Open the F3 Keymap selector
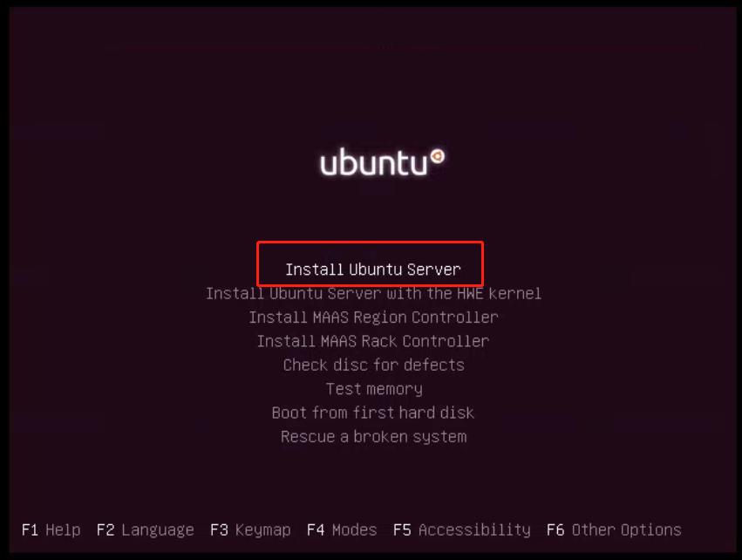Image resolution: width=742 pixels, height=560 pixels. (250, 530)
